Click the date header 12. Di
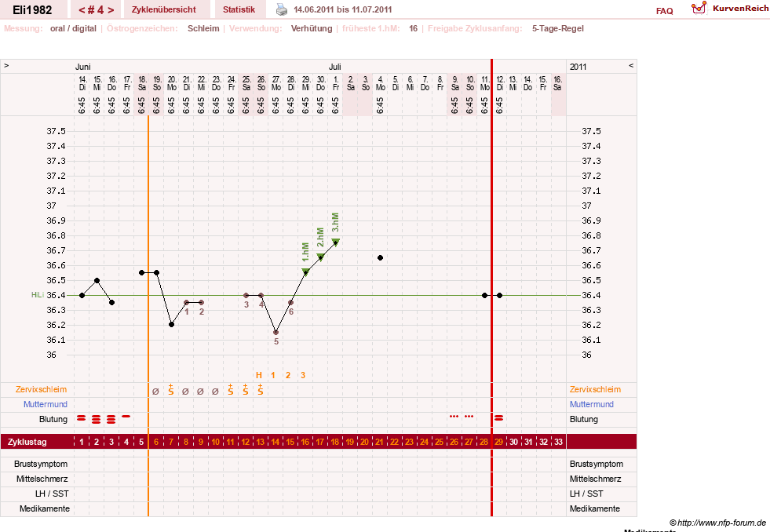The image size is (770, 532). click(x=499, y=83)
